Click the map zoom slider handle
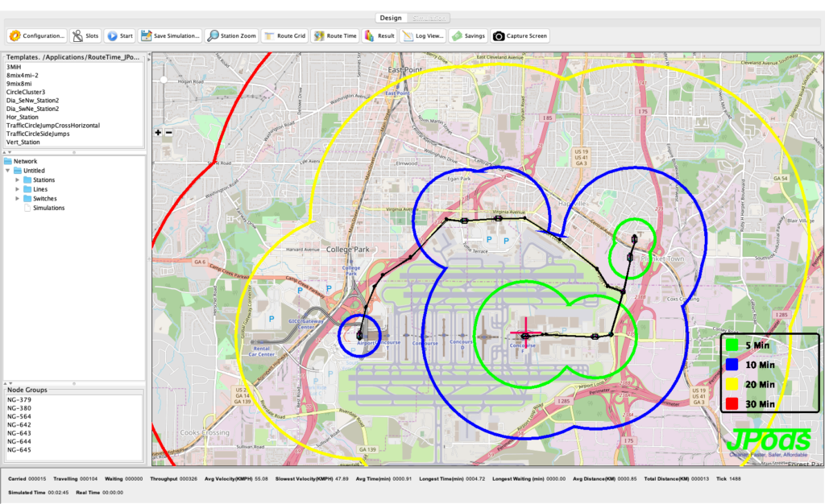 (164, 80)
